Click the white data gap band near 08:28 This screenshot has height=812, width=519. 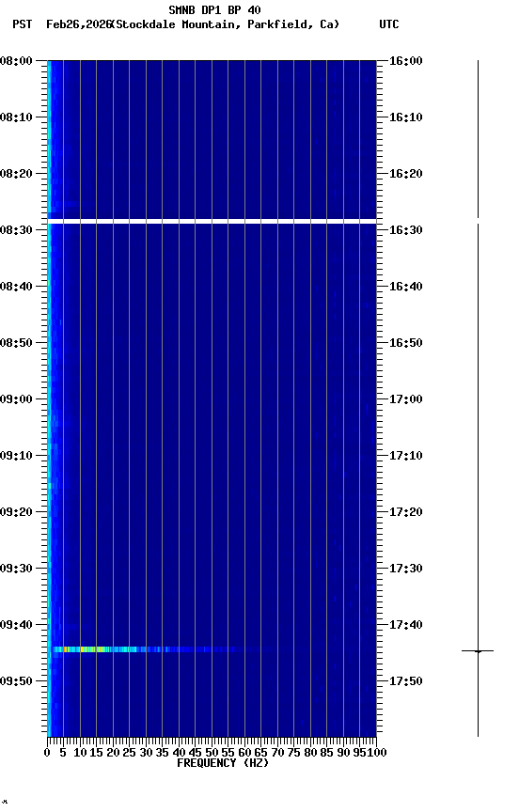(212, 222)
